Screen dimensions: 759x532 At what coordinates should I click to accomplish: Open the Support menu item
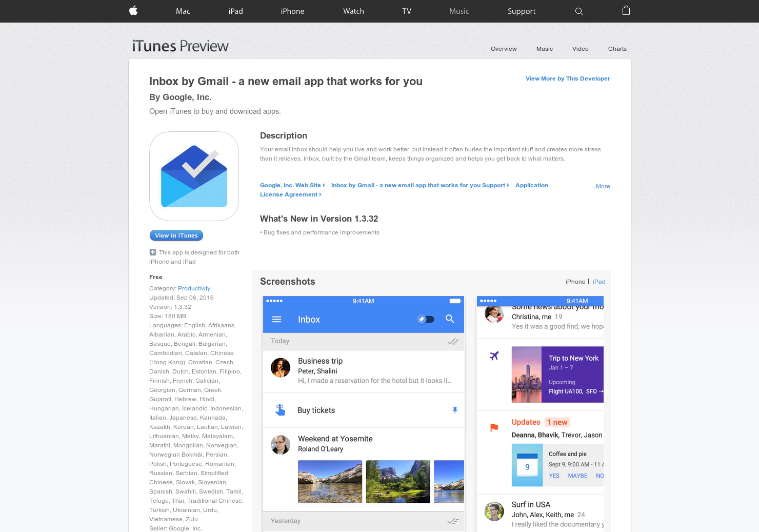pyautogui.click(x=522, y=11)
